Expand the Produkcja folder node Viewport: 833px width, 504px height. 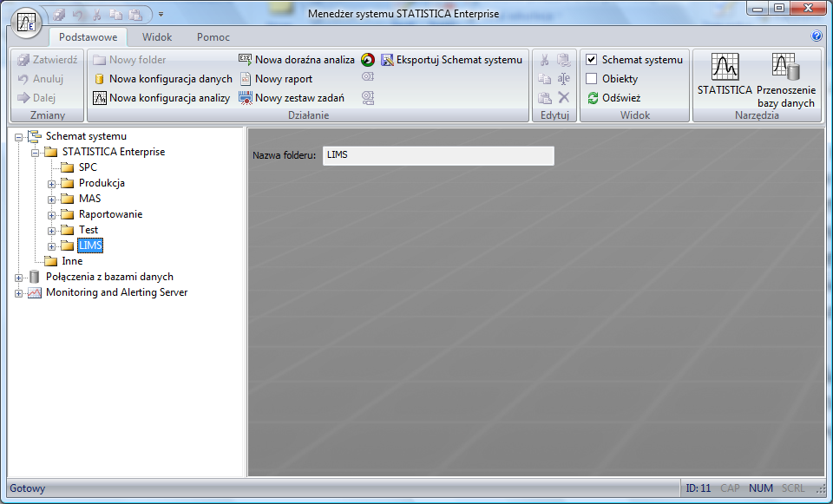[51, 184]
